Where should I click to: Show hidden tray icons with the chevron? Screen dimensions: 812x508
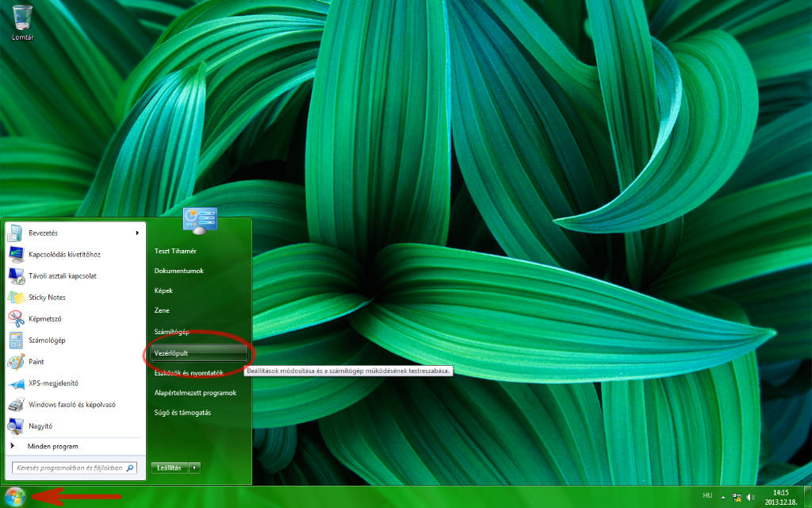tap(722, 498)
